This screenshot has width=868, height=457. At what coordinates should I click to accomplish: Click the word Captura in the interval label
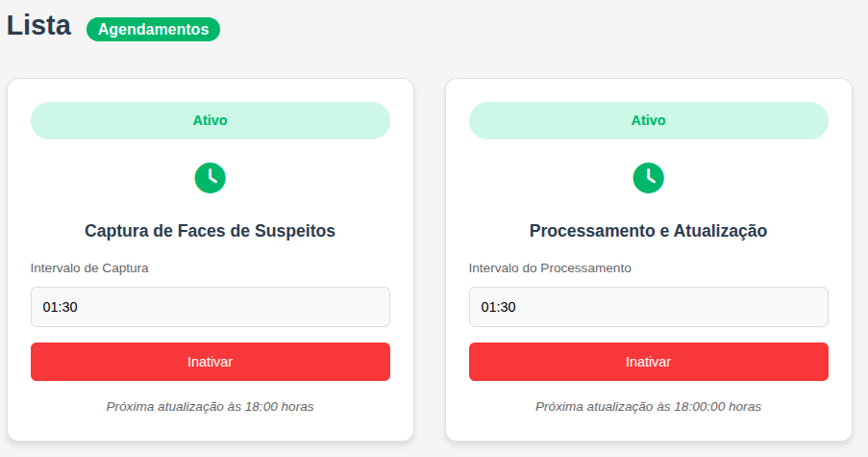tap(126, 267)
